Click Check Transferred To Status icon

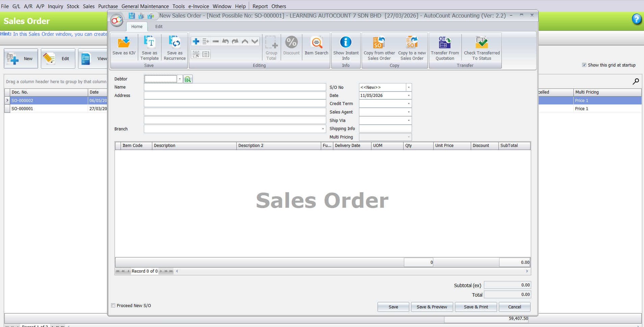pos(482,42)
